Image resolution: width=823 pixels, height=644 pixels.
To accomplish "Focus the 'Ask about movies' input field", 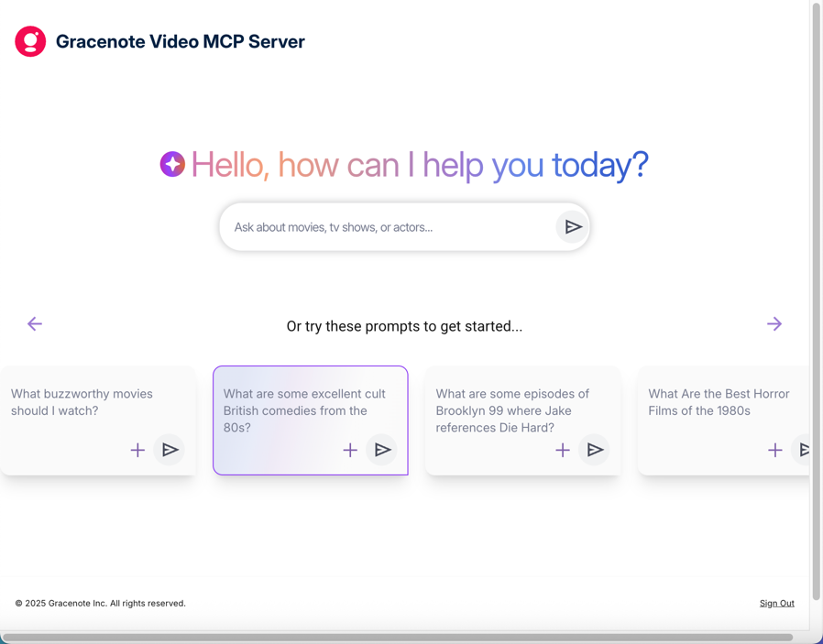I will [x=390, y=227].
